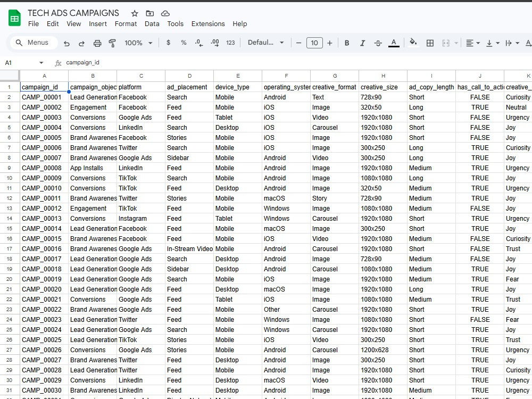Open the Format menu

(x=126, y=24)
